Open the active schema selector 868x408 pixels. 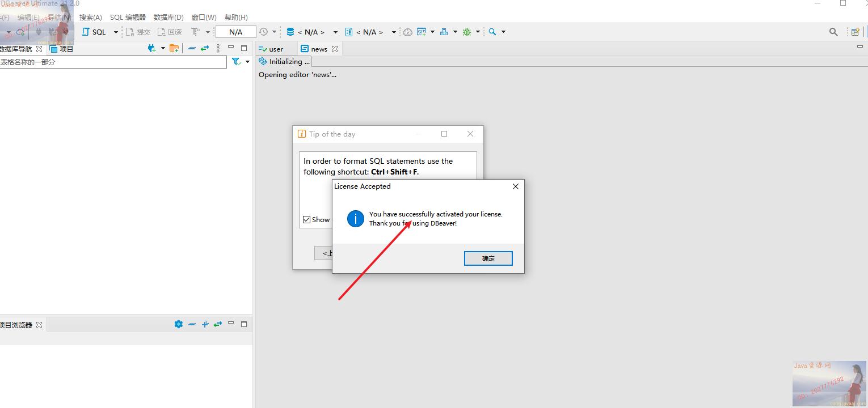click(x=370, y=32)
